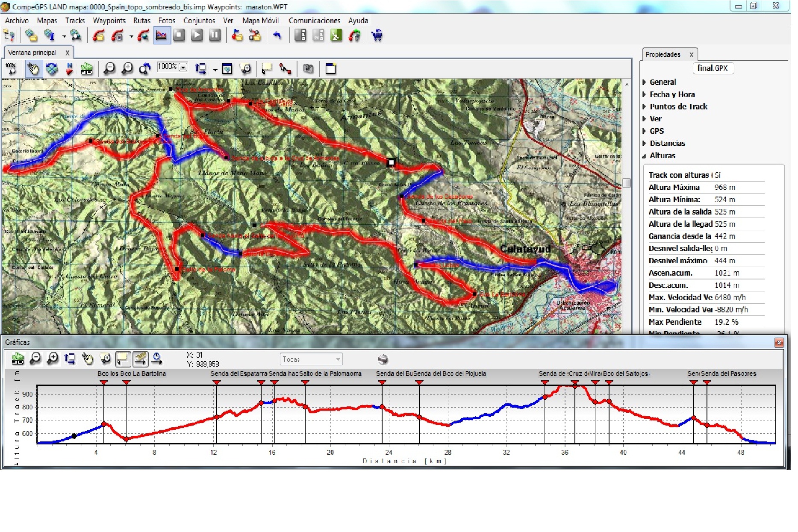Toggle the distance axis mode in Gráficas toolbar

tap(140, 359)
